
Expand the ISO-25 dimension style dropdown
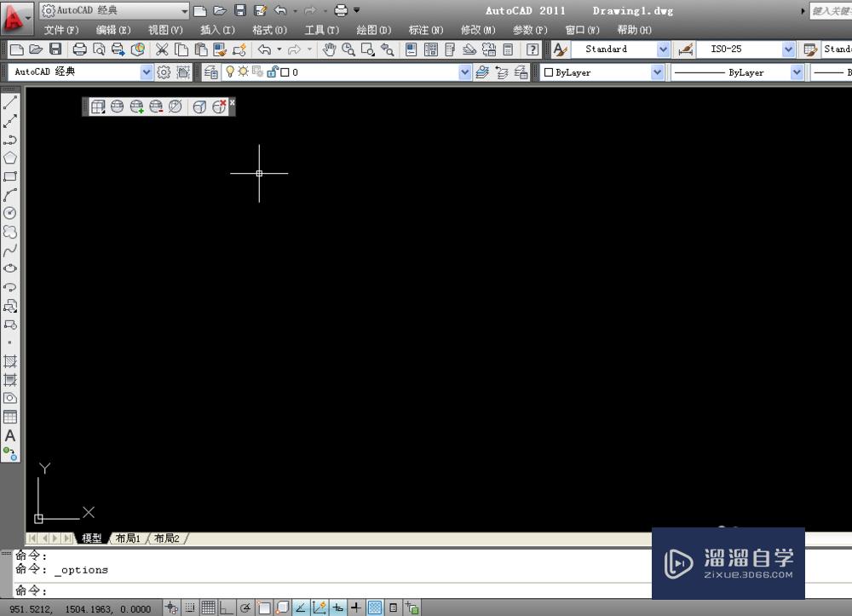click(788, 49)
